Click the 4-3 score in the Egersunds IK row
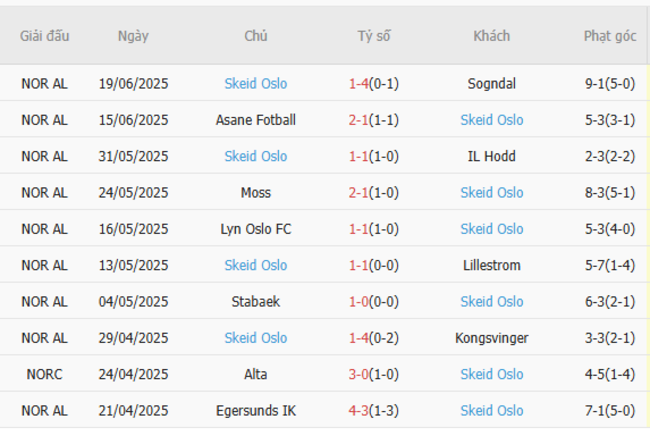This screenshot has height=436, width=650. pos(360,410)
